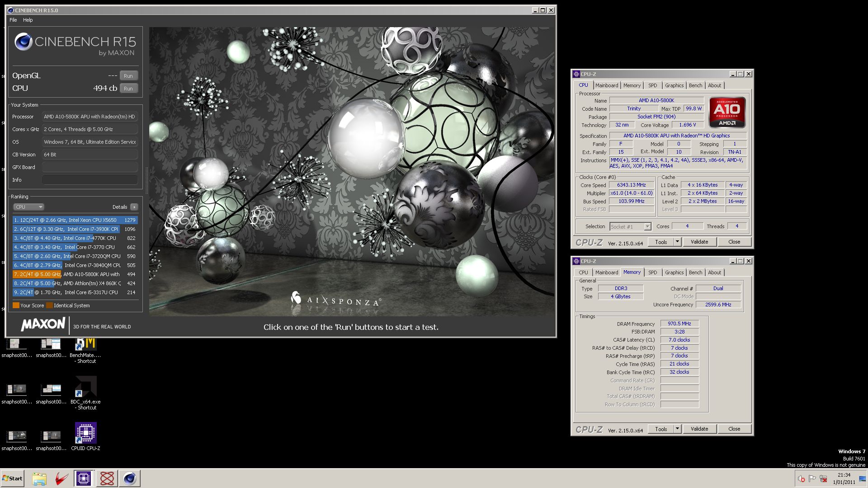The height and width of the screenshot is (488, 868).
Task: Open the Windows Start button
Action: pos(12,479)
